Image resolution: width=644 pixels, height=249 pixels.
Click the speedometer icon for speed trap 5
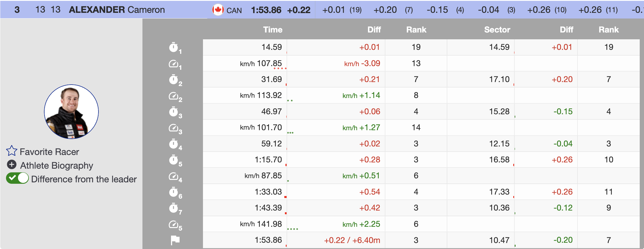click(174, 224)
